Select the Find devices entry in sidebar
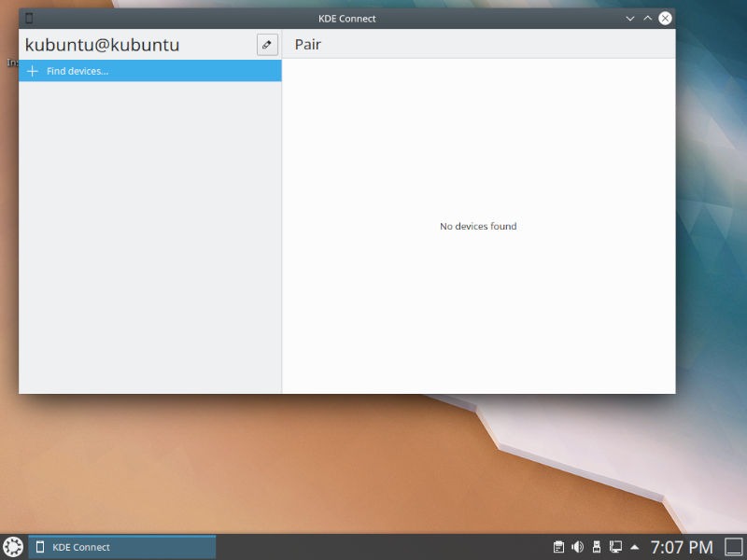Screen dimensions: 747x560 (x=77, y=71)
